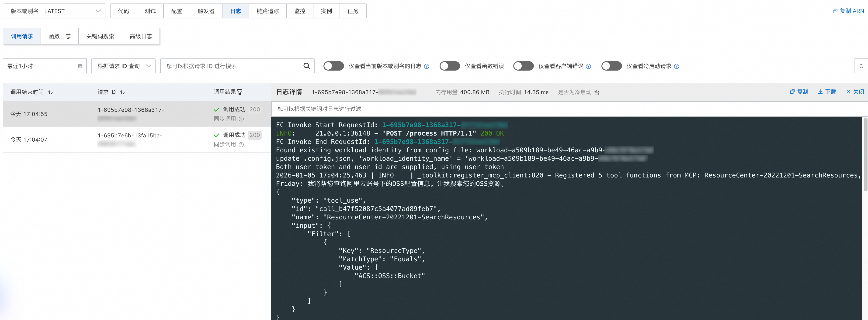Click the 下载 log download button
The image size is (868, 320).
click(827, 92)
